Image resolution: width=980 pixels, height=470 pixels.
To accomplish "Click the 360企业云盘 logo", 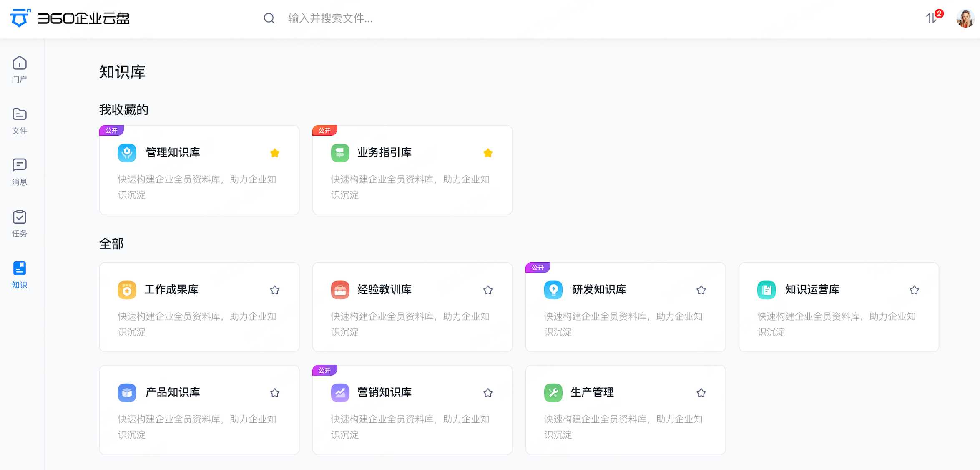I will pyautogui.click(x=70, y=18).
